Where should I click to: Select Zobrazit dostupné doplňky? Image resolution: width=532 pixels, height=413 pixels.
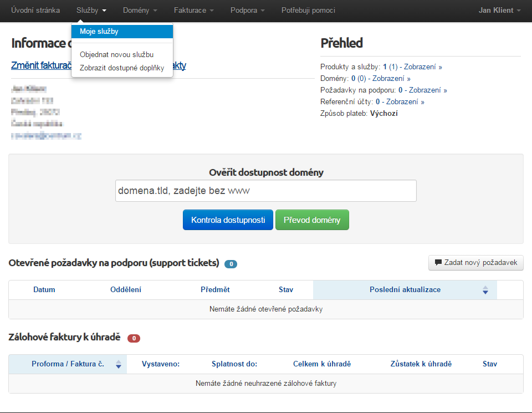point(122,68)
